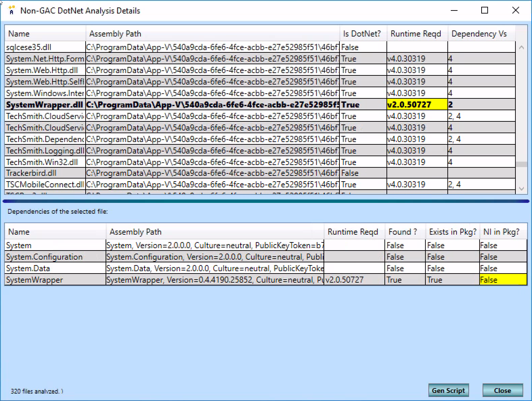
Task: Click the SystemWrapper Version=0.4.4190.25852 path cell
Action: pyautogui.click(x=215, y=280)
